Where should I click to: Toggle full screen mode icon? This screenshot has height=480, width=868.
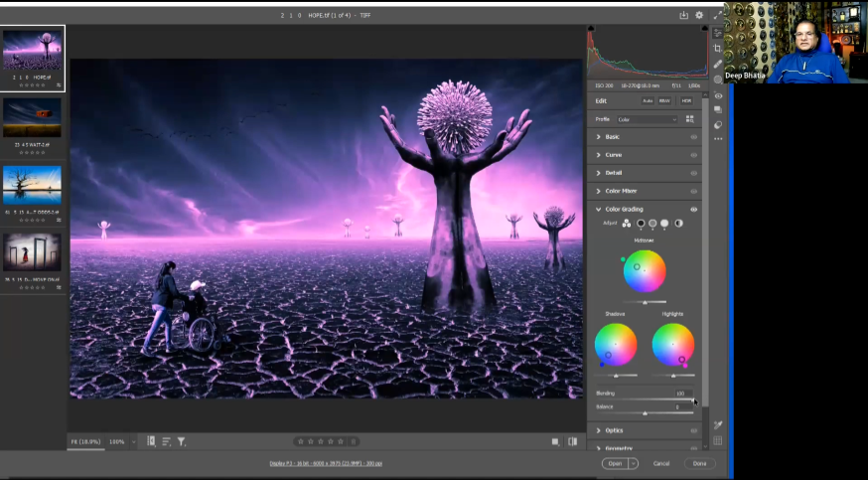tap(716, 15)
